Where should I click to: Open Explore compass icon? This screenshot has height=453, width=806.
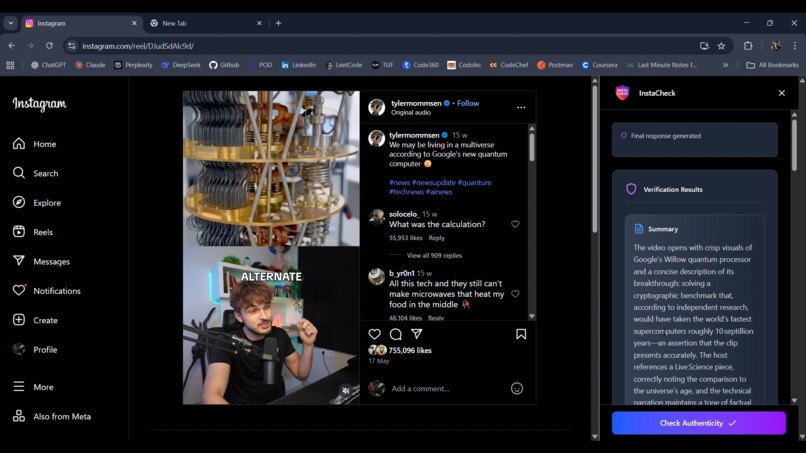pyautogui.click(x=19, y=203)
